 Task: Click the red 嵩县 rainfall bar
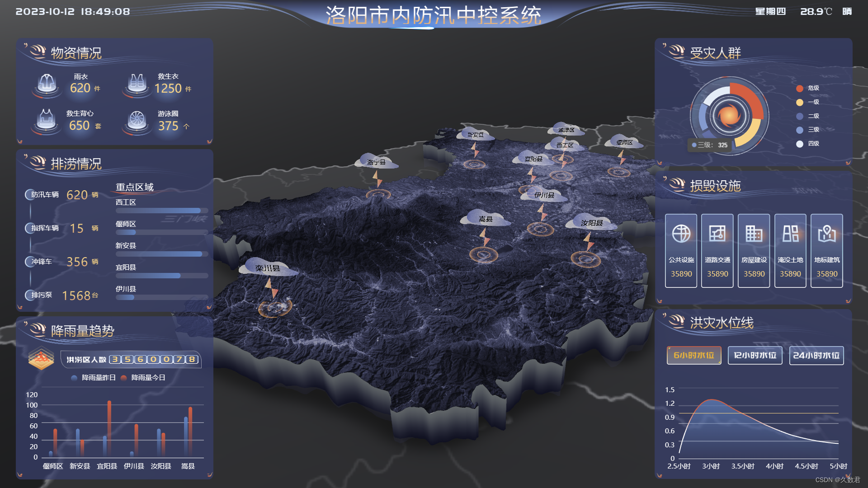click(x=190, y=432)
